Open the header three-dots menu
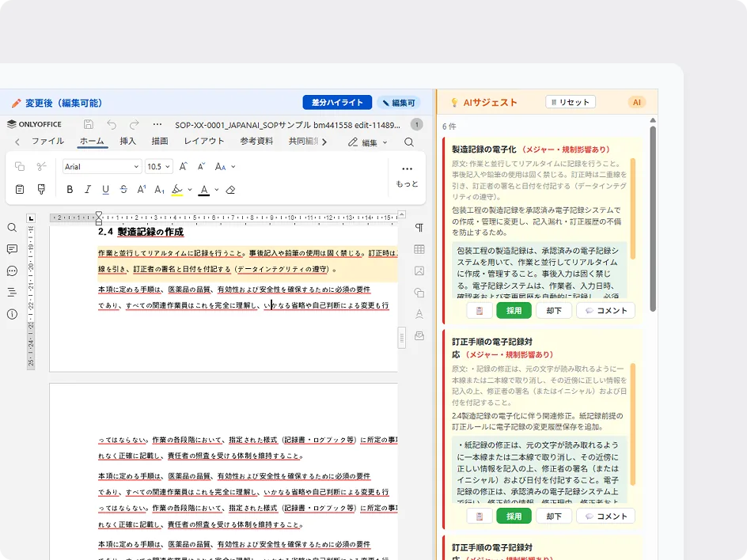The image size is (747, 560). coord(157,124)
